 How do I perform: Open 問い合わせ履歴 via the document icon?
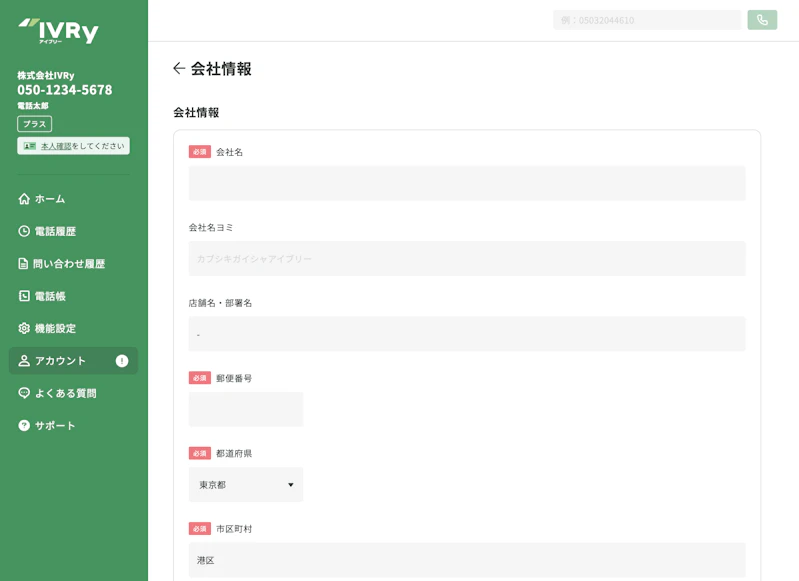point(23,263)
